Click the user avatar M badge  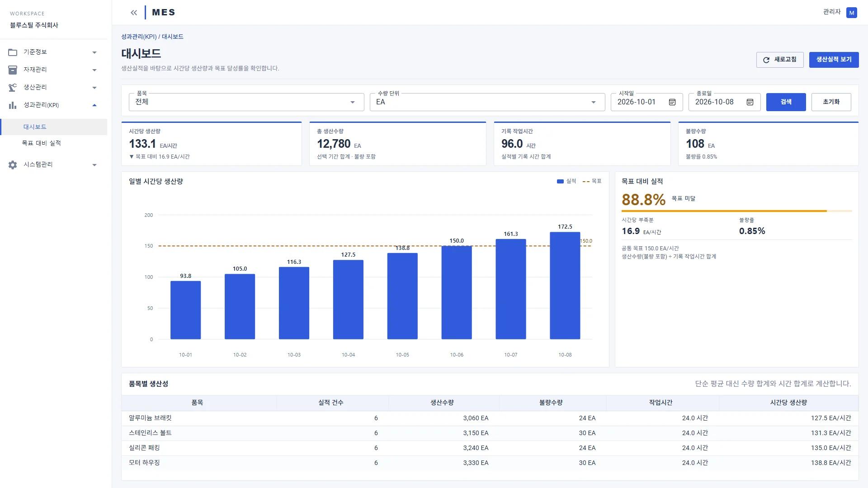pyautogui.click(x=852, y=13)
